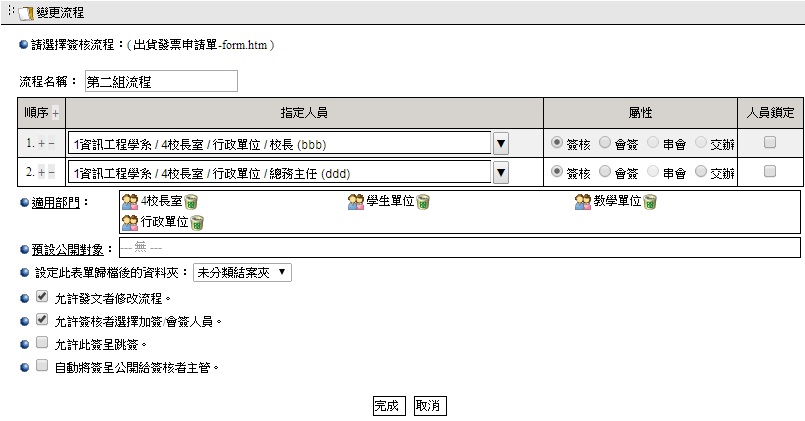
Task: Enable 允許此簽呈跳簽 checkbox
Action: 41,343
